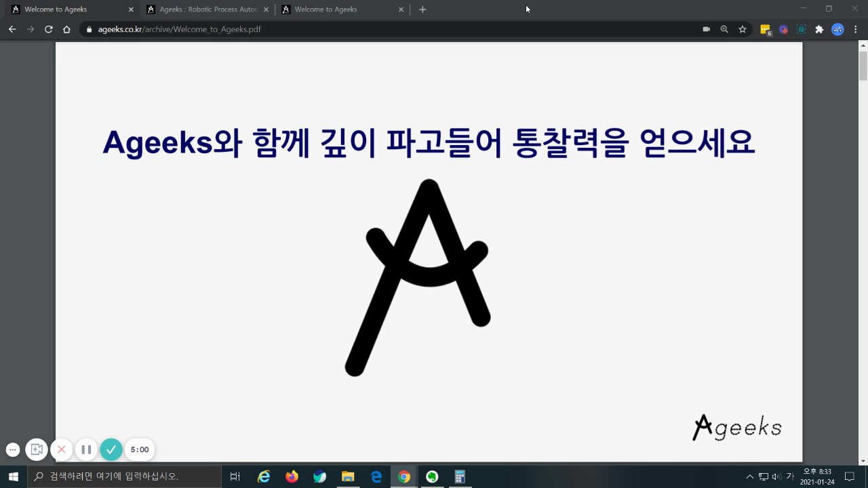The height and width of the screenshot is (488, 868).
Task: Open File Explorer from the taskbar
Action: [348, 476]
